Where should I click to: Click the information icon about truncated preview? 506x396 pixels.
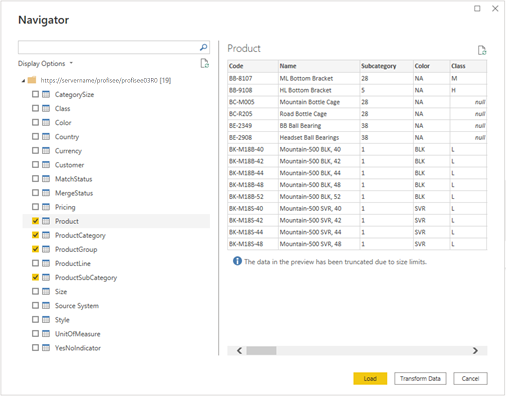(237, 261)
